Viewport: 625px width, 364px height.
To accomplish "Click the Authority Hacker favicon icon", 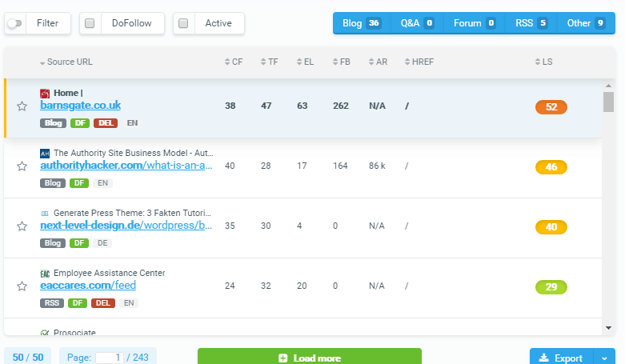I will 45,153.
